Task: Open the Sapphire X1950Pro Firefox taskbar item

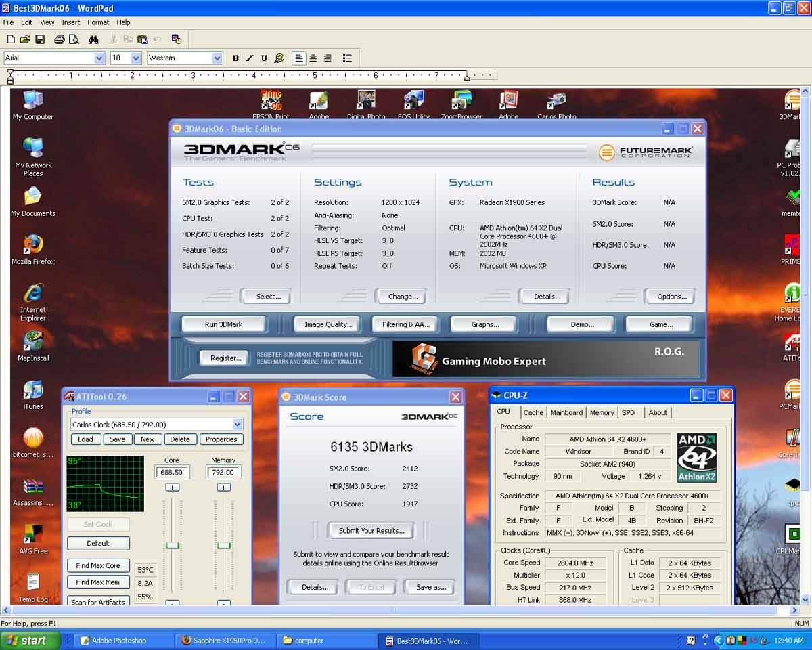Action: [225, 640]
